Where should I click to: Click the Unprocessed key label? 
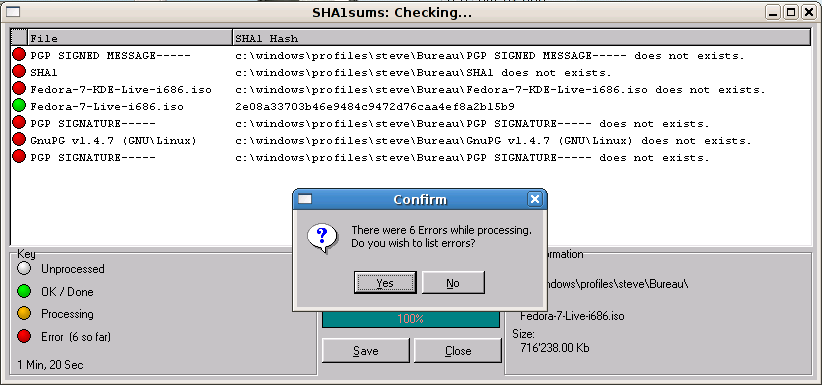click(x=73, y=269)
